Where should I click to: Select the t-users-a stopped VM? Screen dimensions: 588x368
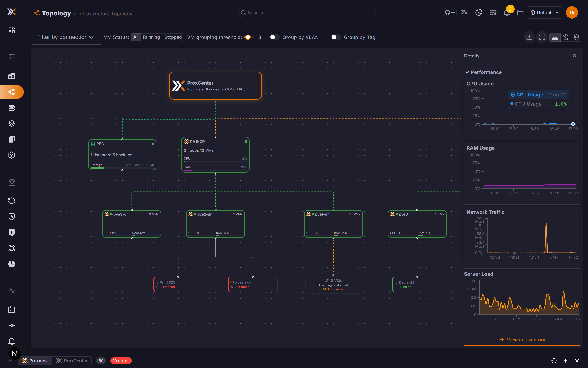pyautogui.click(x=253, y=284)
